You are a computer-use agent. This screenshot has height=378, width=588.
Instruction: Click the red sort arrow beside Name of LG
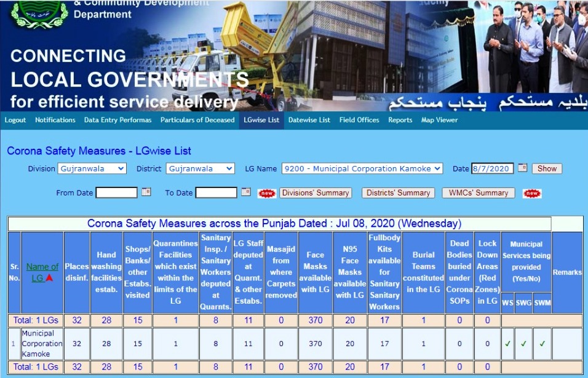pyautogui.click(x=49, y=278)
